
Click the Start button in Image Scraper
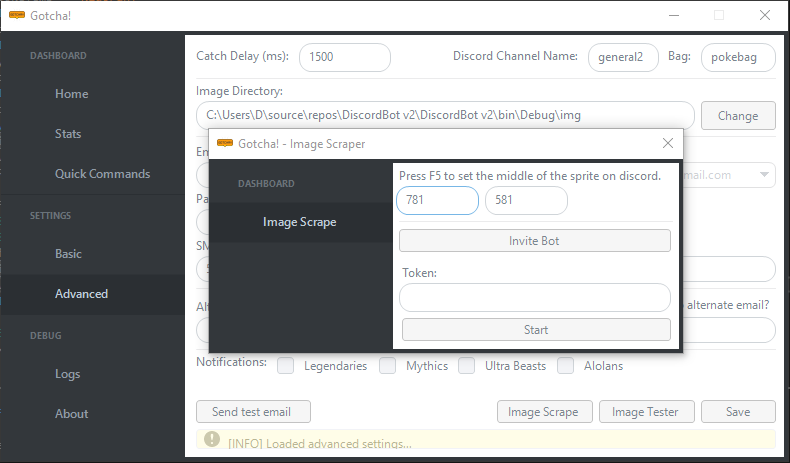(536, 330)
